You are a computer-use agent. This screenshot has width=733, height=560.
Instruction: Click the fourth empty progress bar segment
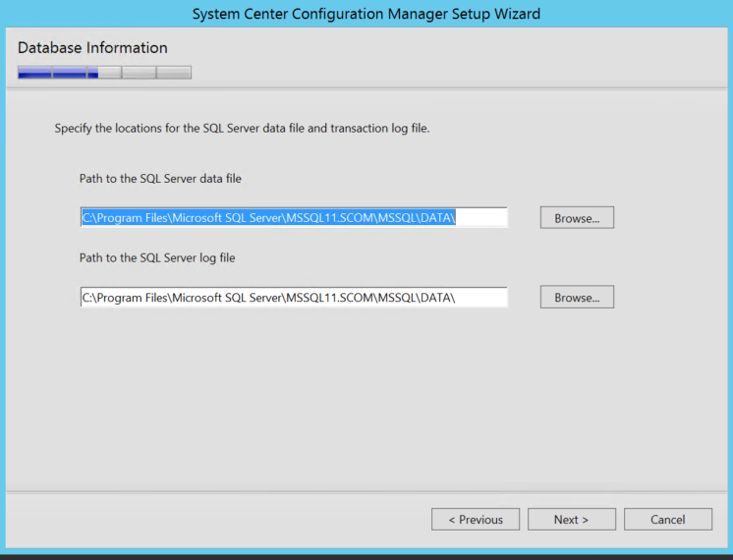pos(139,73)
